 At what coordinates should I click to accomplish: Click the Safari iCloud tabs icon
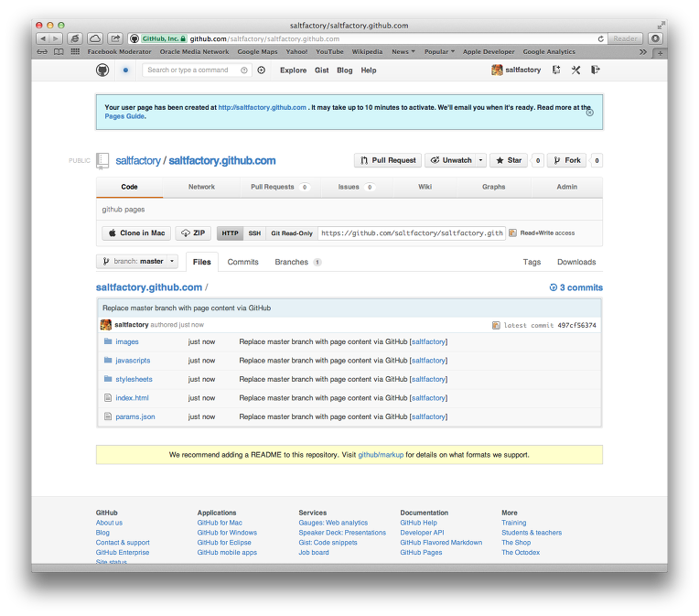pyautogui.click(x=95, y=38)
